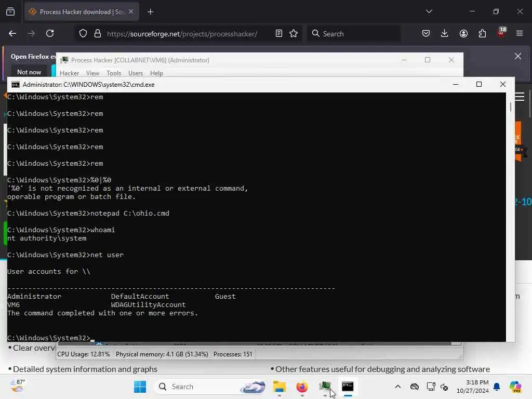Close the Process Hacker download tab
This screenshot has width=532, height=399.
[x=130, y=12]
